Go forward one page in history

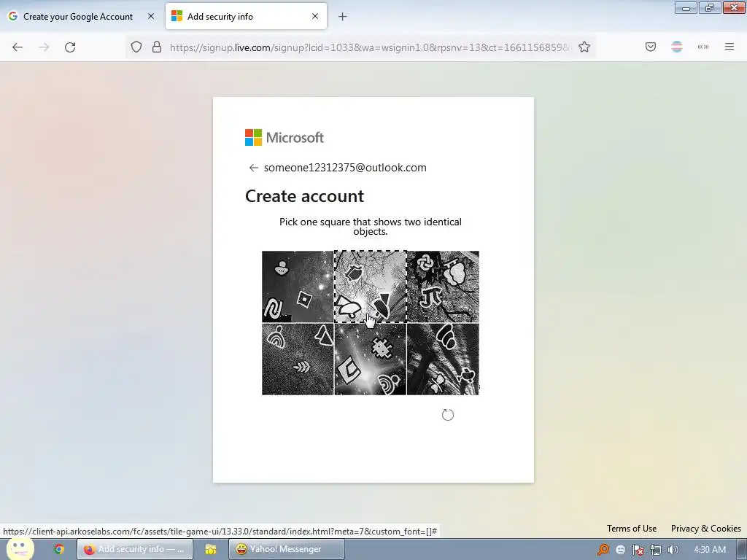[x=44, y=47]
